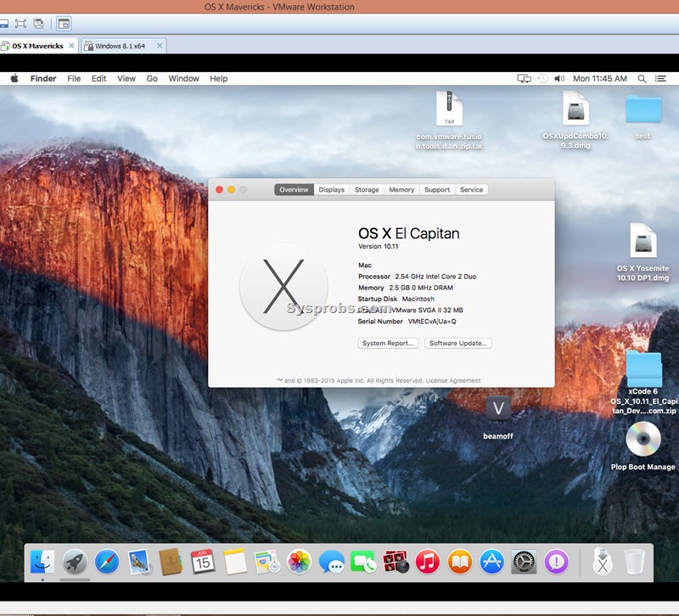Switch to the Storage tab
The height and width of the screenshot is (616, 679).
(x=367, y=189)
